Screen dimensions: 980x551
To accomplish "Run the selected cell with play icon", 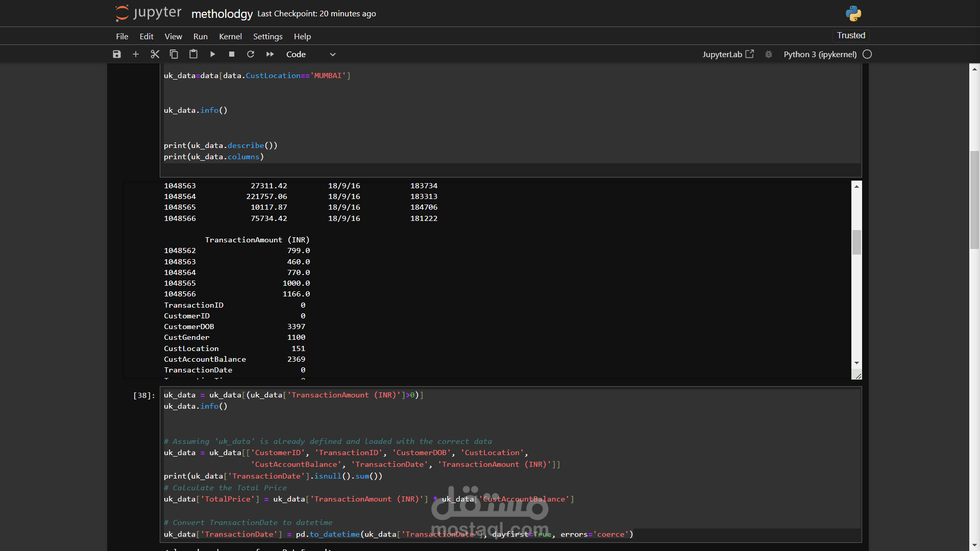I will tap(212, 54).
